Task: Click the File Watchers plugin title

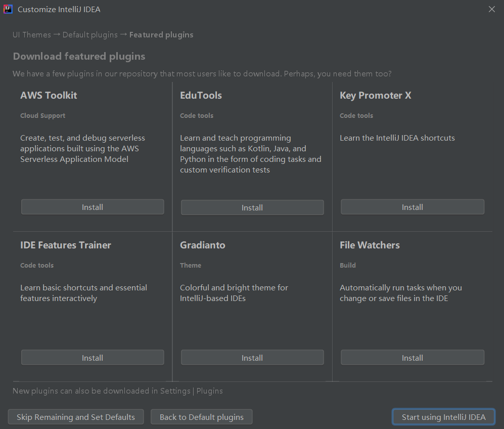Action: click(x=370, y=245)
